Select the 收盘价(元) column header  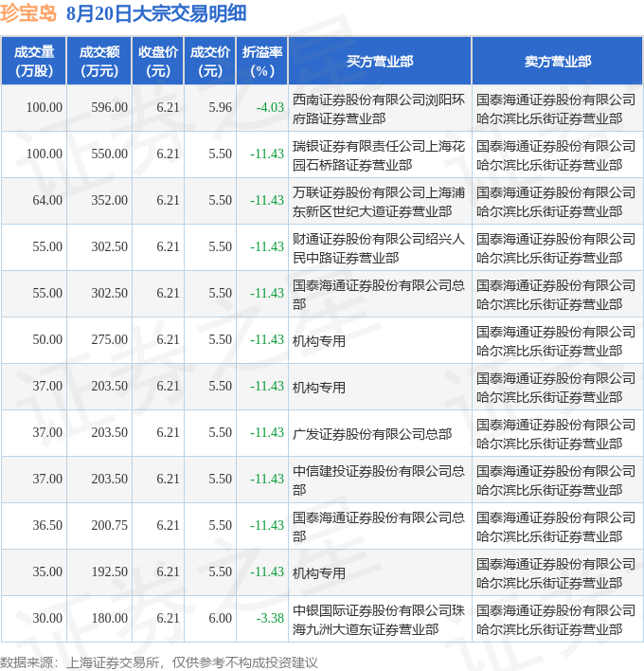(x=158, y=61)
